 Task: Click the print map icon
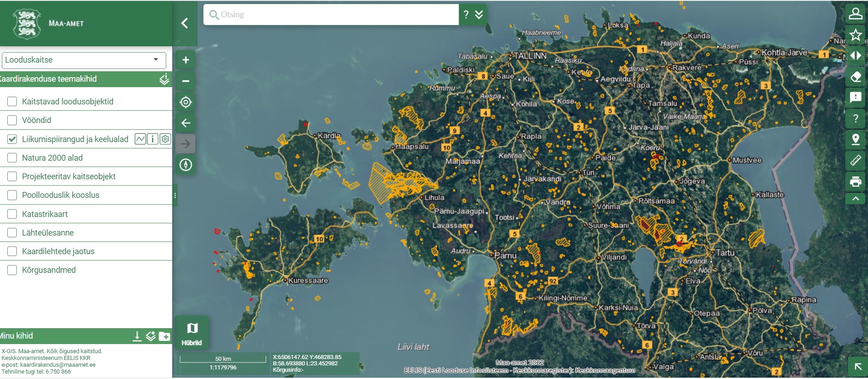point(855,182)
